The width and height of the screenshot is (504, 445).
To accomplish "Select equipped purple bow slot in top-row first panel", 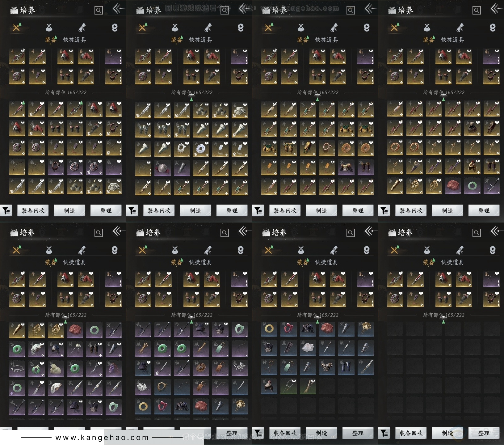I will tap(113, 56).
